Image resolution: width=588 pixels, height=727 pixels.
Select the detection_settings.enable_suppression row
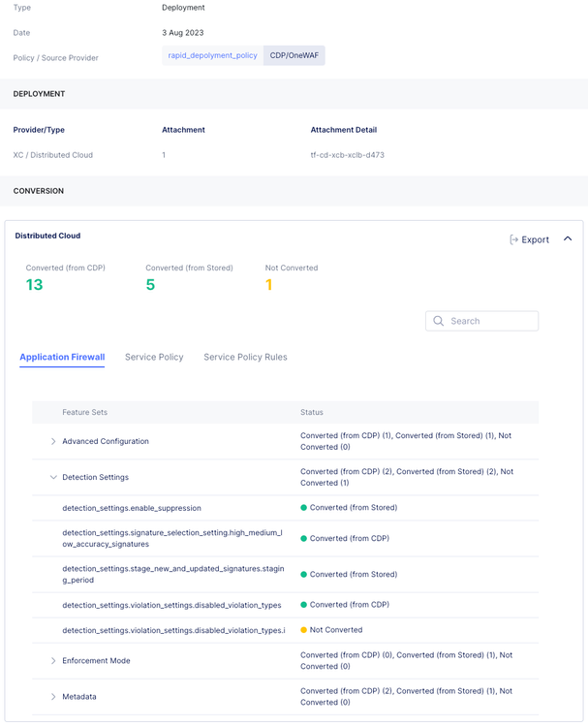(132, 508)
